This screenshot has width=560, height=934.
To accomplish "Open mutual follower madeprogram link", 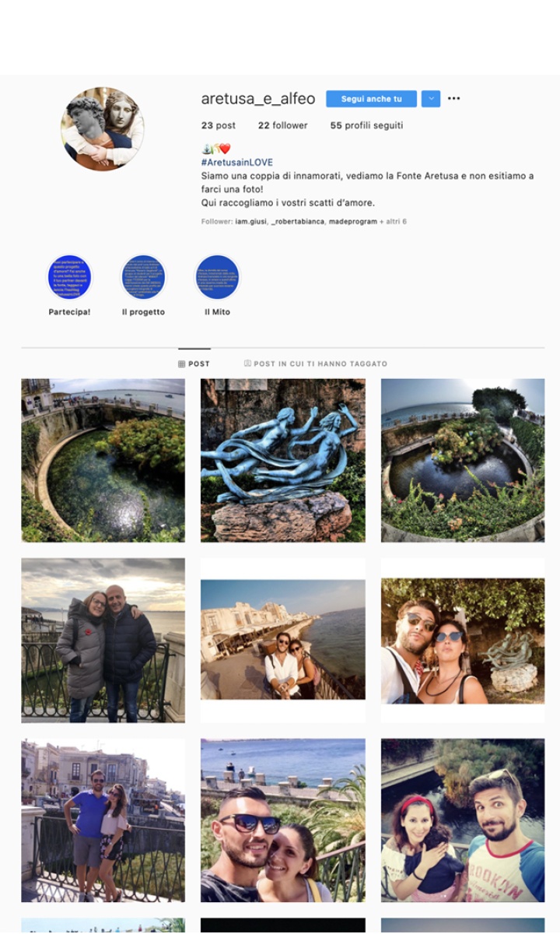I will click(352, 222).
